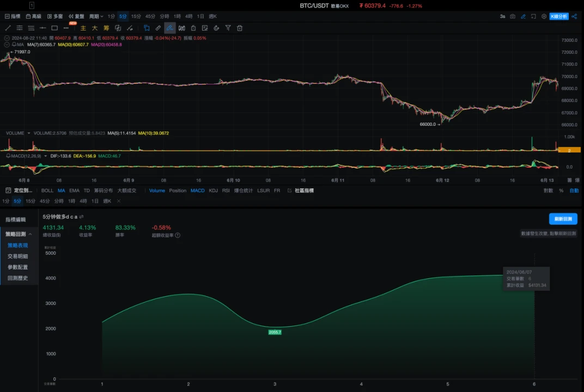Viewport: 584px width, 392px height.
Task: Click the screenshot camera icon
Action: 513,16
